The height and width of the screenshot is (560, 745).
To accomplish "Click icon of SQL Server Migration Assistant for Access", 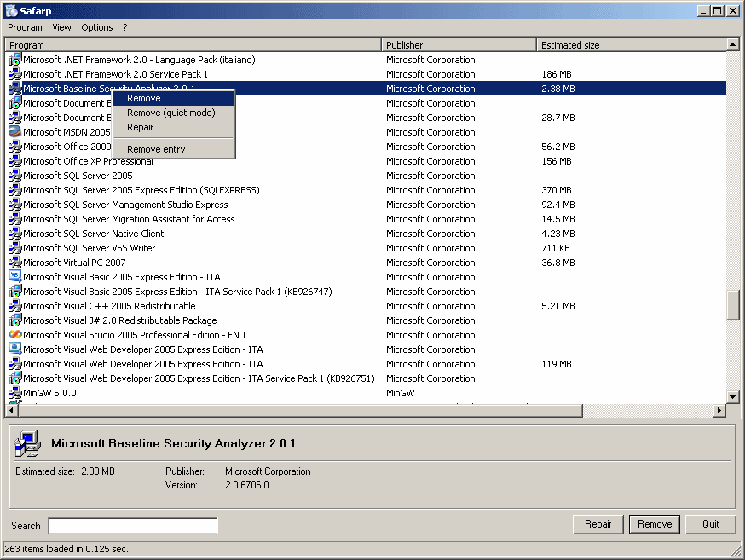I will pos(15,218).
